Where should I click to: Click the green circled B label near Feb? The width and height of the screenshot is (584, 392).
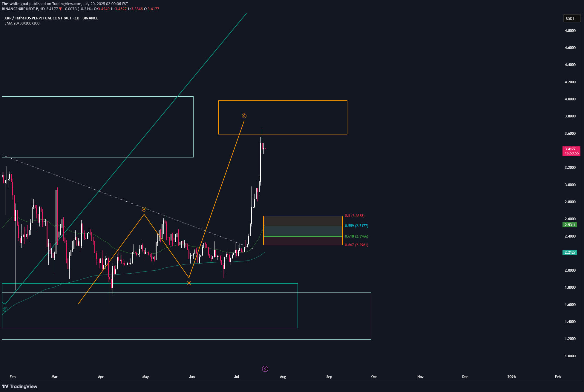5,309
